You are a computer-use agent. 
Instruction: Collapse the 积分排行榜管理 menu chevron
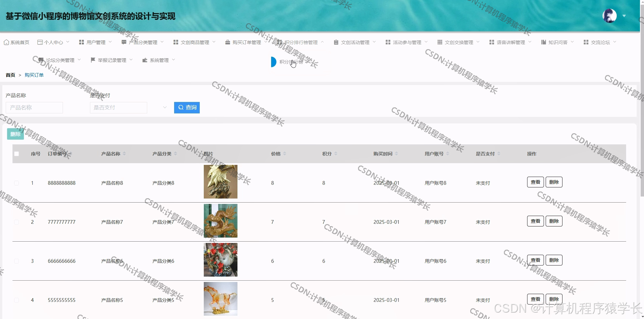[x=322, y=42]
